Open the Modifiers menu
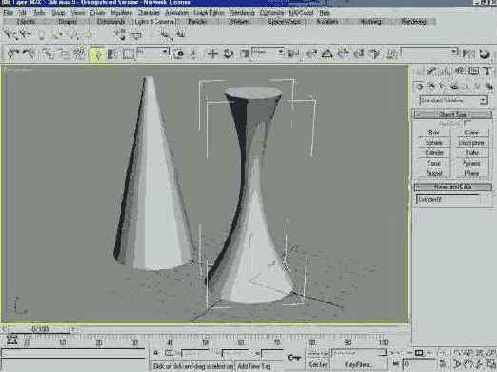This screenshot has height=372, width=497. tap(121, 13)
